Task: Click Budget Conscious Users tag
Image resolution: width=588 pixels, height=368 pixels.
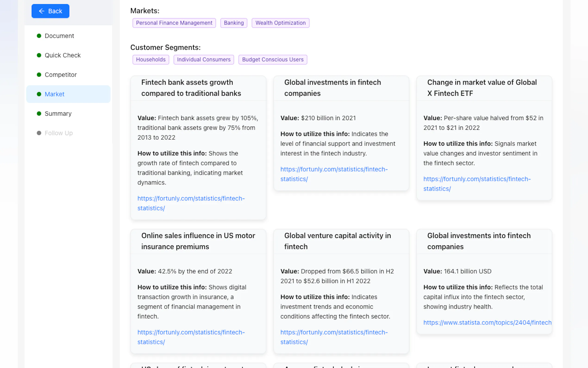Action: [272, 60]
